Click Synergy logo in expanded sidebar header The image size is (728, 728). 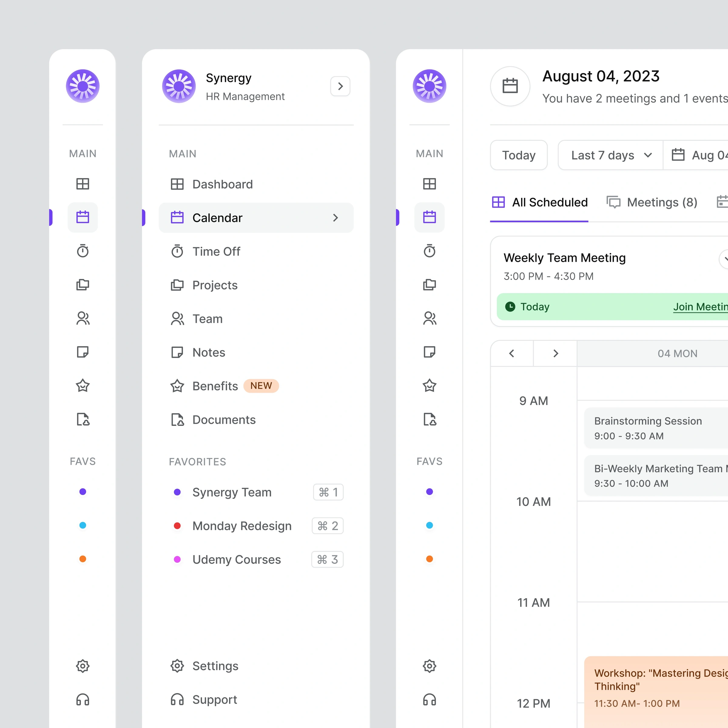coord(179,86)
